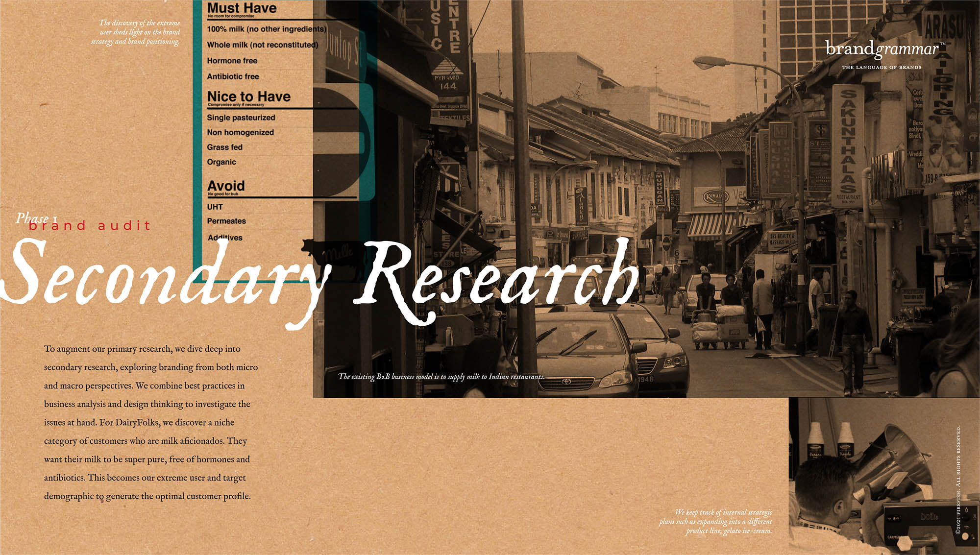Click 'THE LANGUAGE OF BRANDS' tagline
This screenshot has width=980, height=555.
click(882, 67)
